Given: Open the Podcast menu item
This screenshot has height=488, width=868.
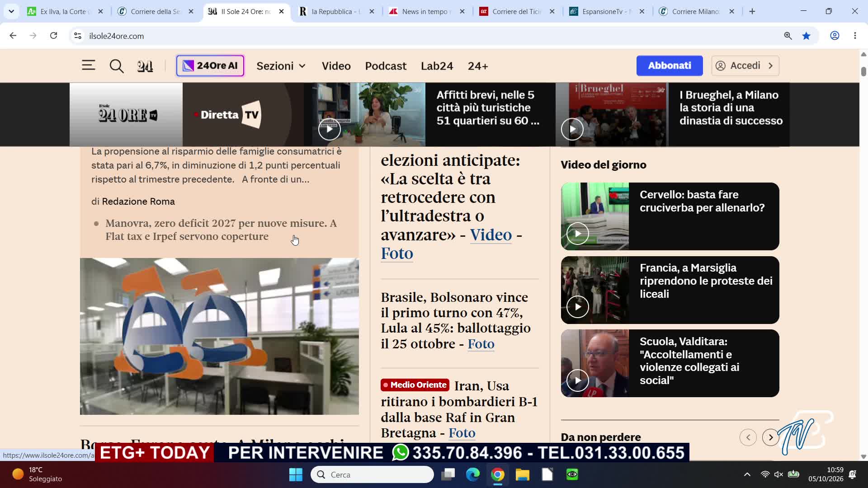Looking at the screenshot, I should (x=386, y=66).
